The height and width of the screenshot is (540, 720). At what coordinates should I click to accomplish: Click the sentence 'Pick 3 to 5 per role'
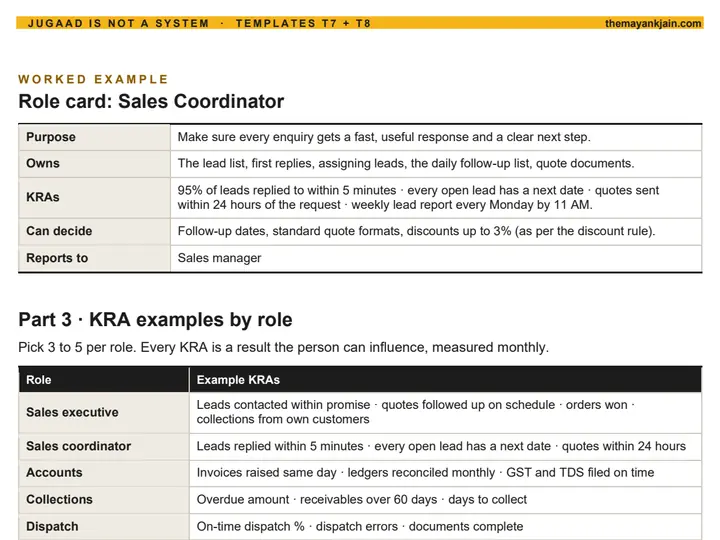[77, 347]
